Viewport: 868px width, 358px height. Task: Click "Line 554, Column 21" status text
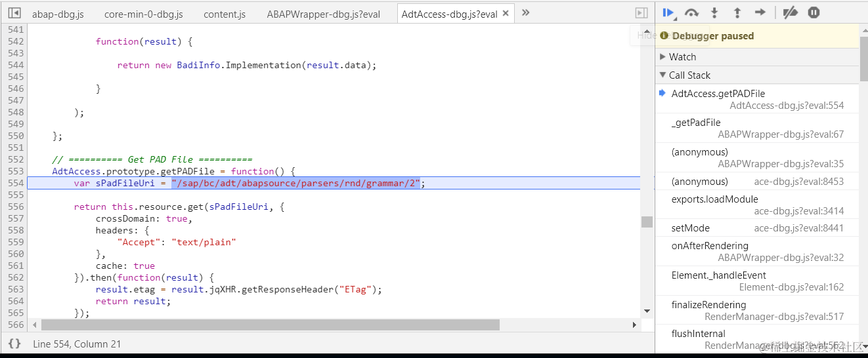(77, 344)
